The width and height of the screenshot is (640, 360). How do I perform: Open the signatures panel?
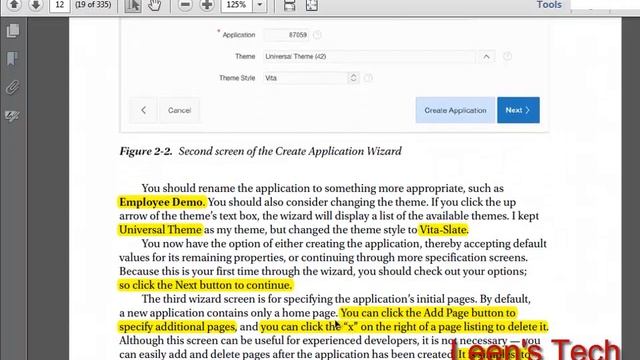coord(13,116)
